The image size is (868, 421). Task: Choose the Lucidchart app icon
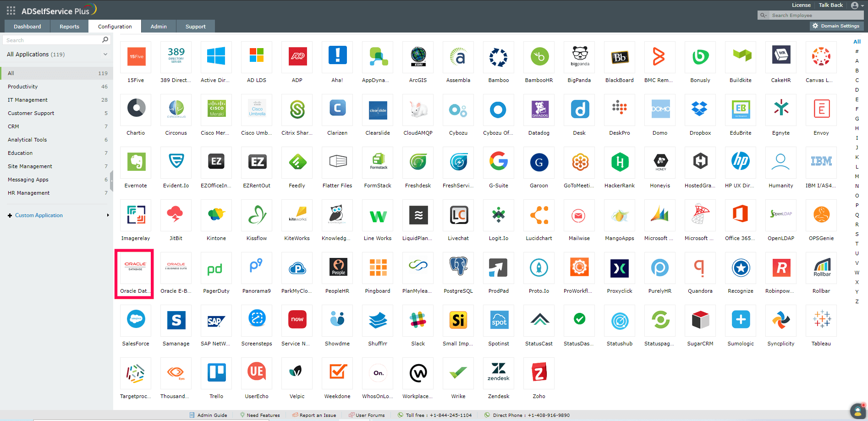[539, 215]
